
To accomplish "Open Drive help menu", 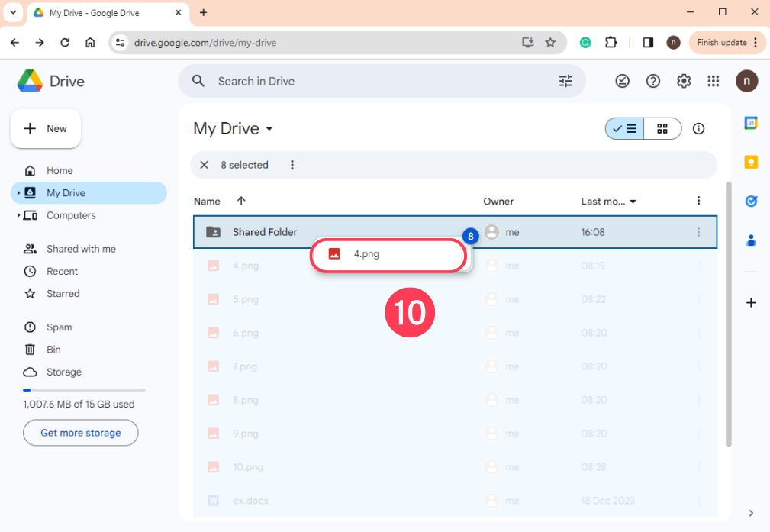I will pyautogui.click(x=653, y=80).
